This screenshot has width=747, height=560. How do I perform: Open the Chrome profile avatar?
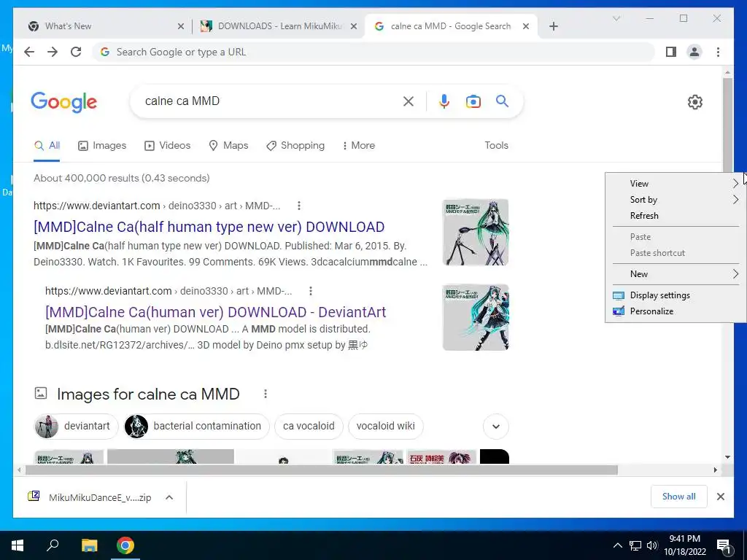pyautogui.click(x=694, y=52)
